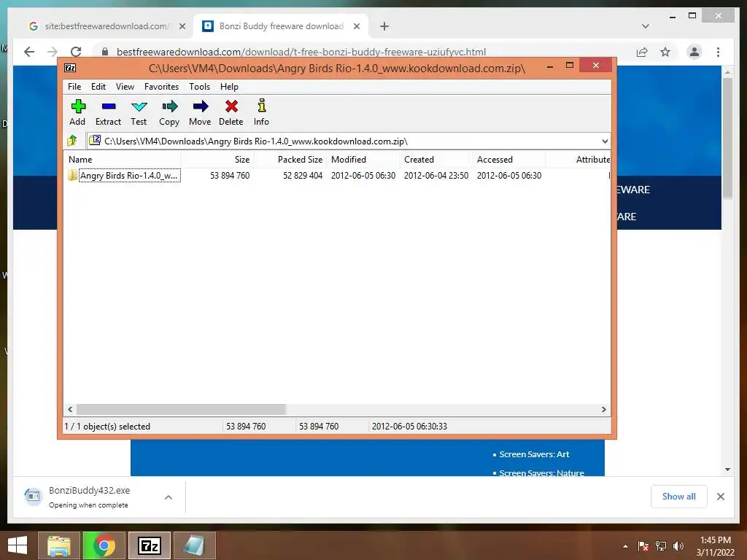This screenshot has height=560, width=747.
Task: Click the volume speaker tray icon
Action: (x=678, y=546)
